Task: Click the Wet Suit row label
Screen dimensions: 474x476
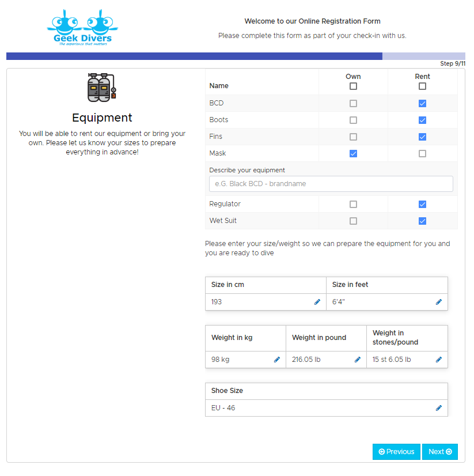Action: (x=223, y=221)
